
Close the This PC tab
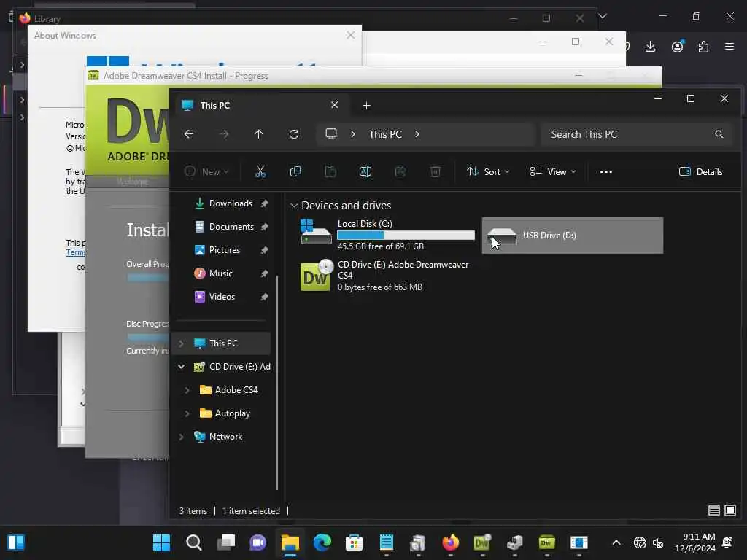[x=334, y=105]
